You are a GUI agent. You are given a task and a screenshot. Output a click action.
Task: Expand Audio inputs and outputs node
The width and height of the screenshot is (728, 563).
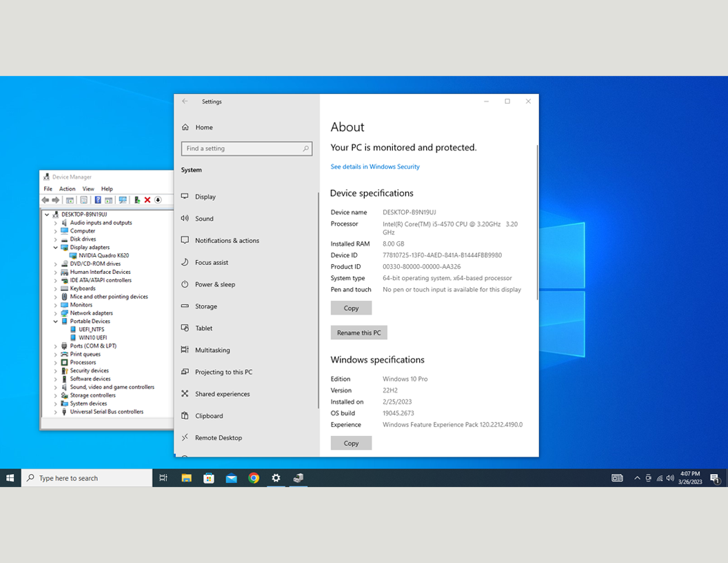[x=55, y=223]
